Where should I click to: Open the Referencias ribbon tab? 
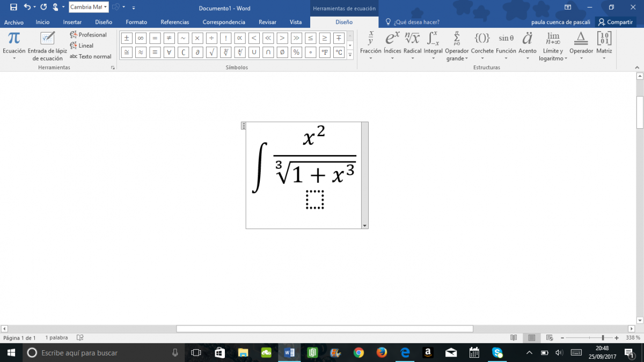pyautogui.click(x=175, y=22)
